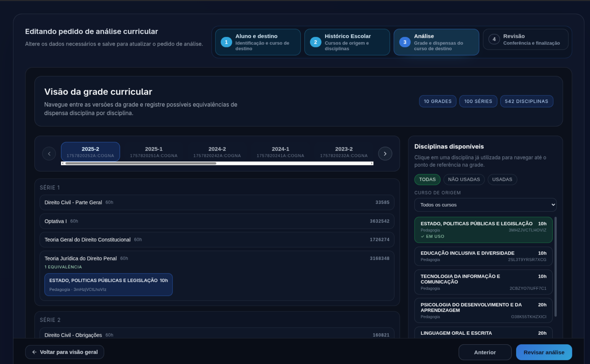The width and height of the screenshot is (590, 364).
Task: Switch to grade version 2025-1
Action: click(153, 152)
